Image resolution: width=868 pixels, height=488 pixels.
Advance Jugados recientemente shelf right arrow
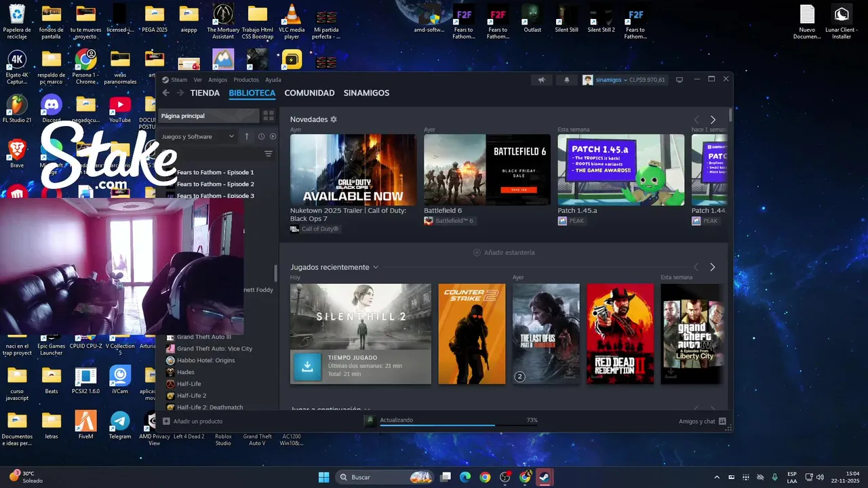[x=713, y=267]
